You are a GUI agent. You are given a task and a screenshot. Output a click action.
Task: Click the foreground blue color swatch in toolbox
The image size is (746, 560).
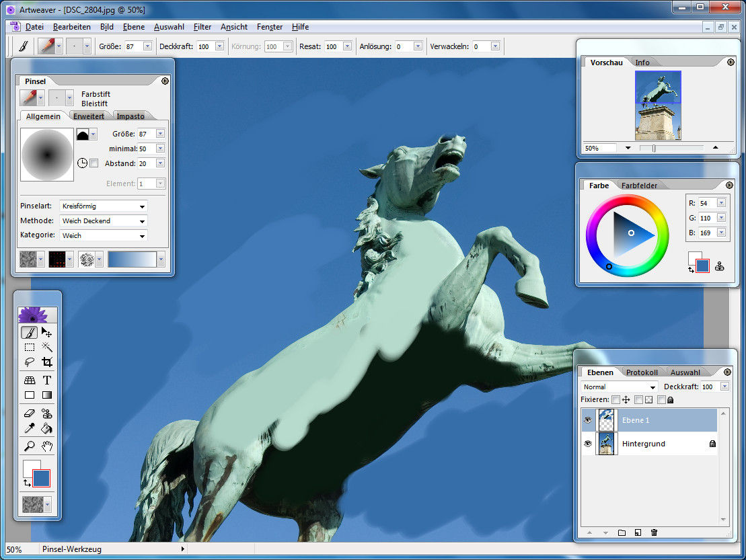(x=42, y=478)
